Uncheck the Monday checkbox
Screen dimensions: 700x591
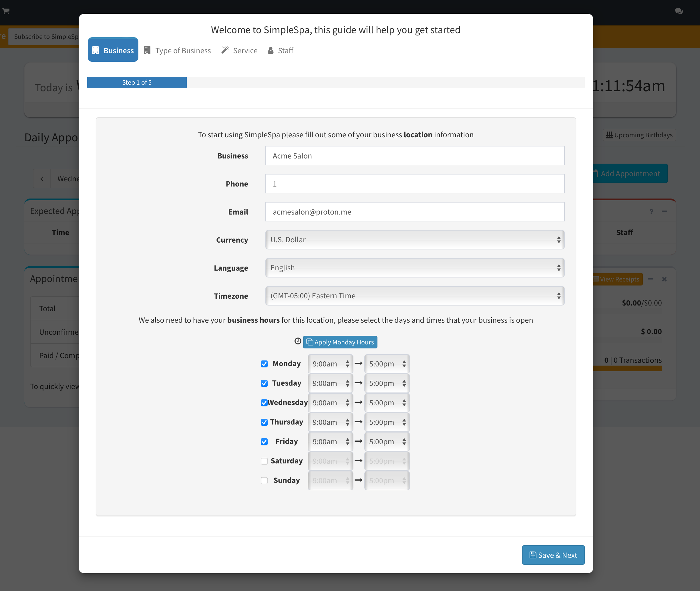[264, 364]
